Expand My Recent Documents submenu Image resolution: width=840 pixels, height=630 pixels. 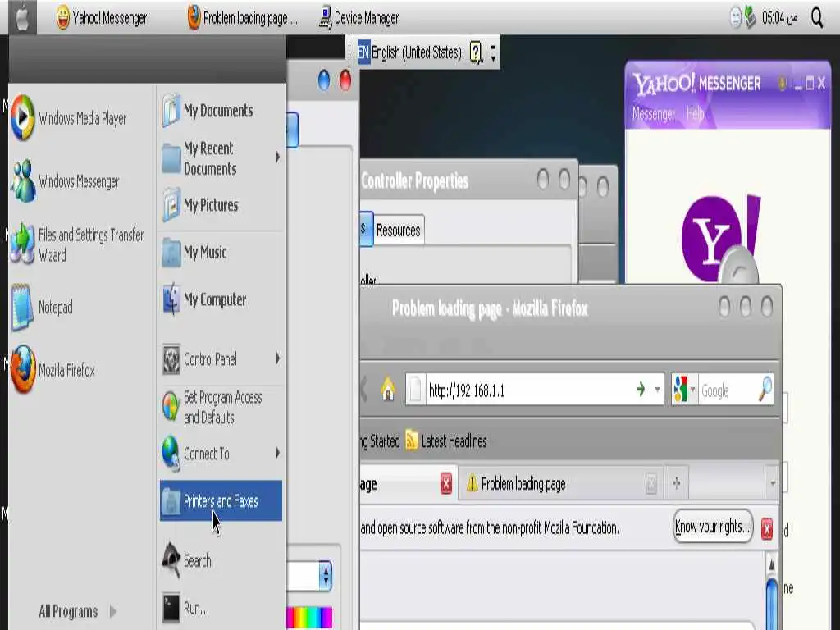click(x=277, y=157)
